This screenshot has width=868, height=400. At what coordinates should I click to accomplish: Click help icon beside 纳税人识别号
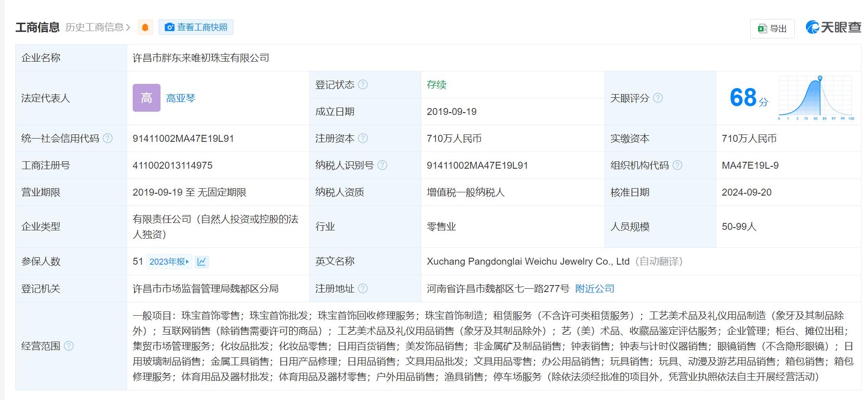click(382, 165)
